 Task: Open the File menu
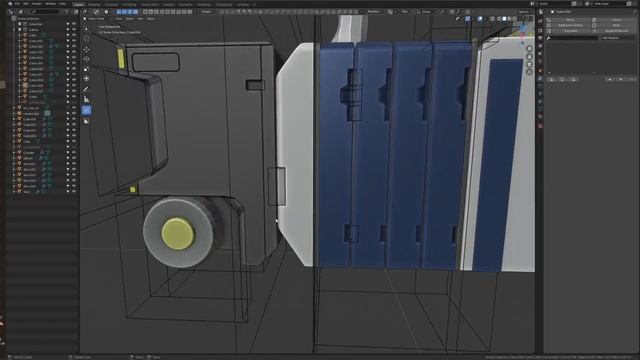coord(17,4)
